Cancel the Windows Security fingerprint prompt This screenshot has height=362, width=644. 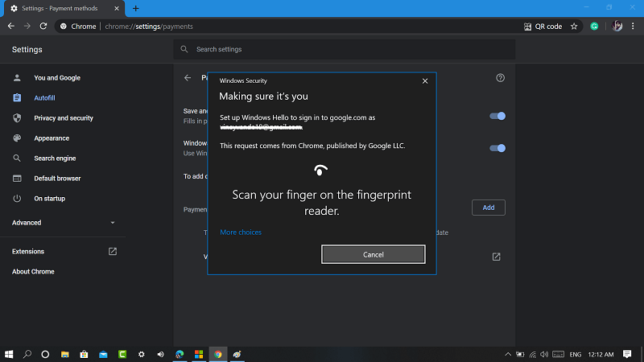[373, 254]
